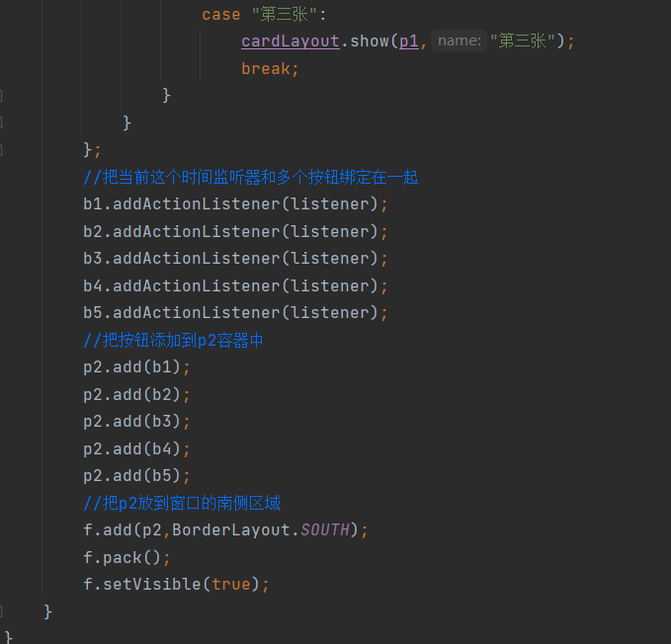Click the f.pack() statement
Viewport: 671px width, 644px height.
126,557
